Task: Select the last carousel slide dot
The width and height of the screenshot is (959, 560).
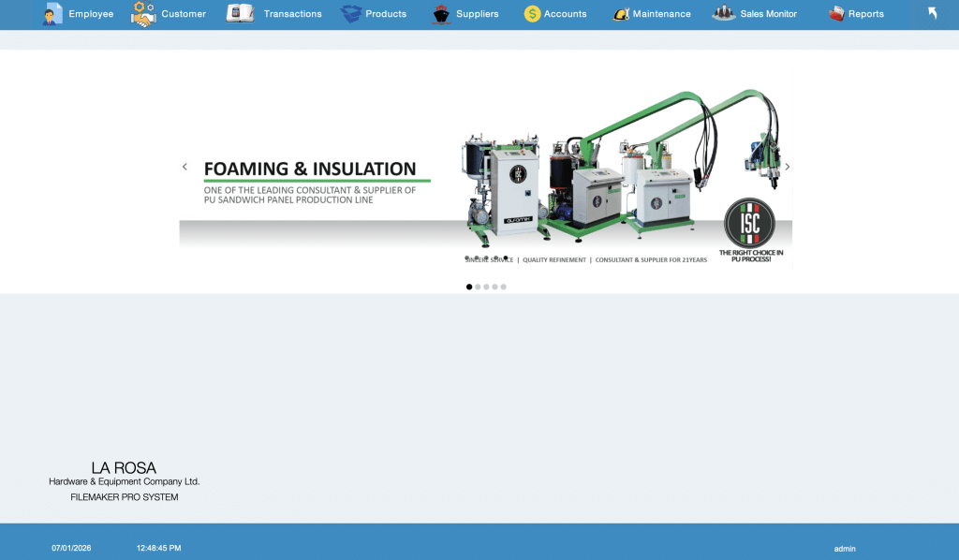Action: tap(503, 287)
